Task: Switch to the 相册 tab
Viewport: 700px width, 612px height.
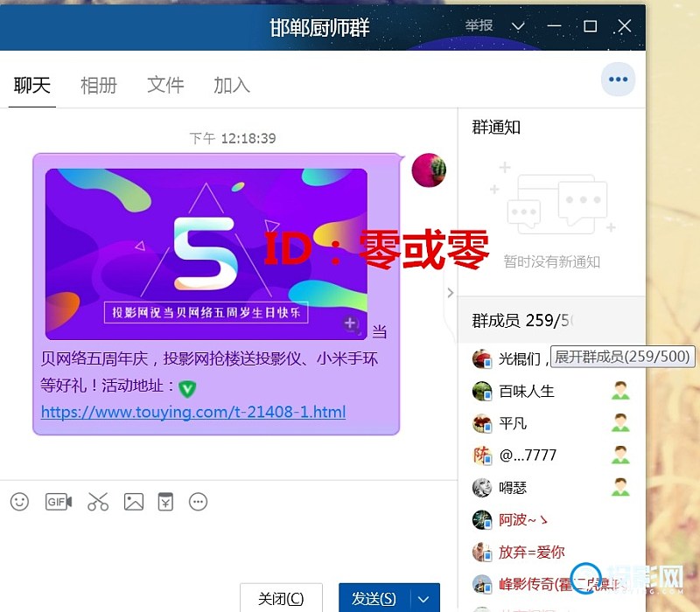Action: coord(99,85)
